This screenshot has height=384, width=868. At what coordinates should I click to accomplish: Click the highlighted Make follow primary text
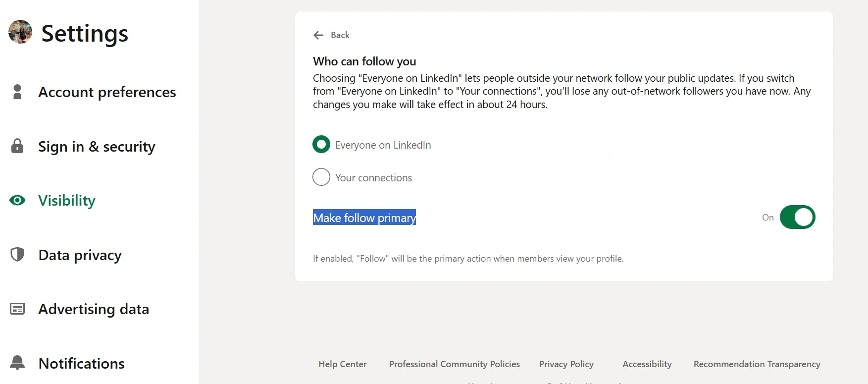click(x=364, y=218)
